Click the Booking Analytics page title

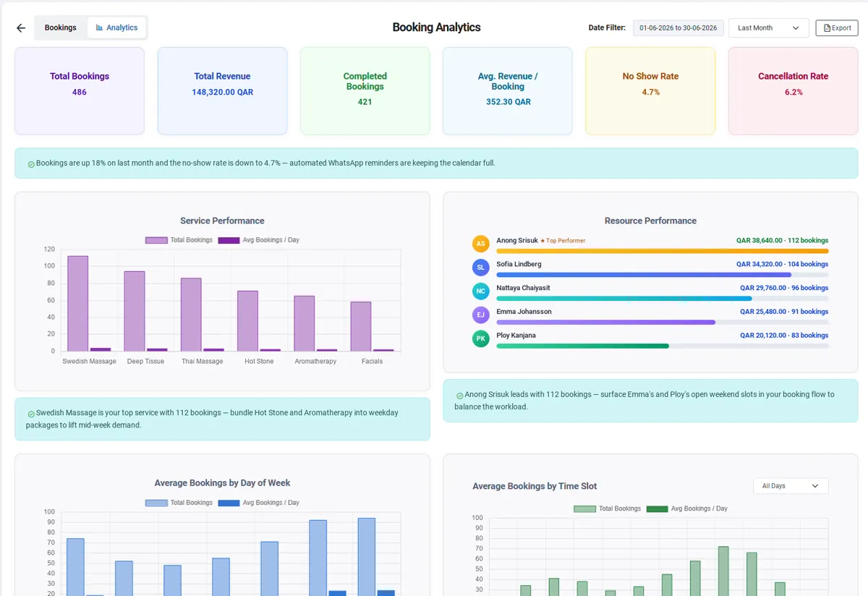pyautogui.click(x=436, y=27)
